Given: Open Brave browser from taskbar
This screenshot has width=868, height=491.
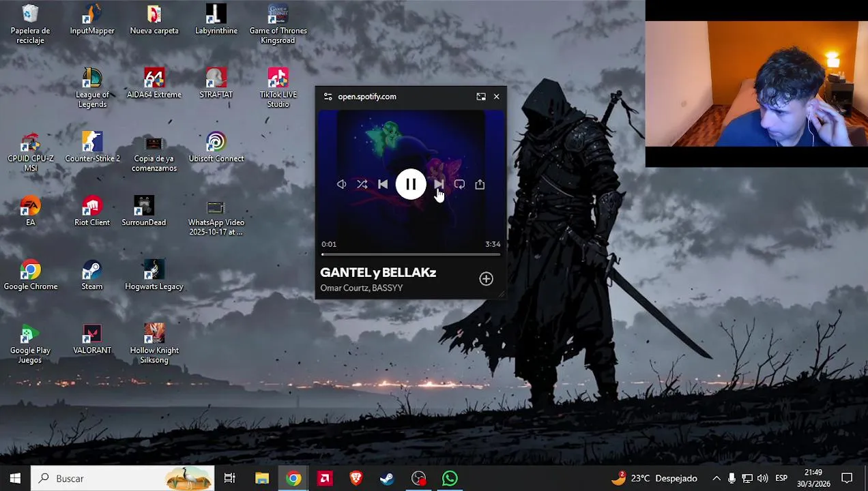Looking at the screenshot, I should (x=356, y=478).
